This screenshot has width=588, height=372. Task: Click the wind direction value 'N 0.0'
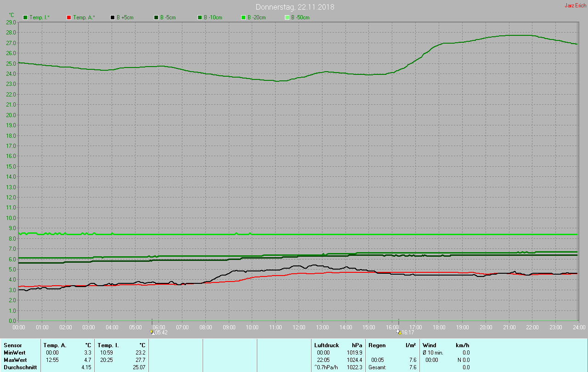click(x=463, y=360)
